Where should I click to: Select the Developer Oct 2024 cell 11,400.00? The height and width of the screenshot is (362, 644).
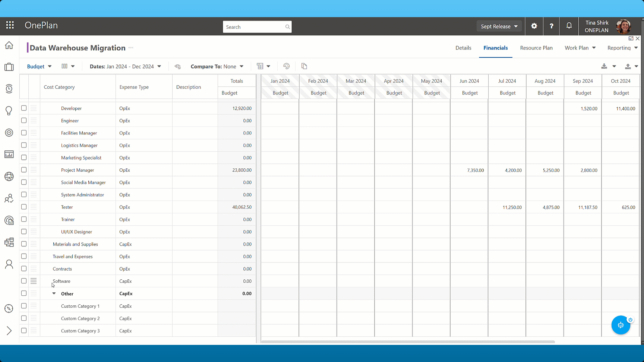621,108
